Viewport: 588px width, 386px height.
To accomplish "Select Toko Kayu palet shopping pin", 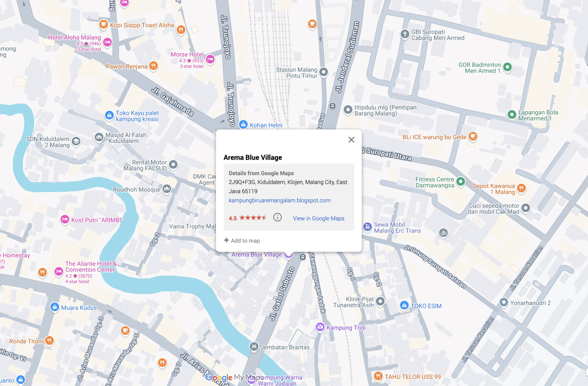I will [109, 116].
